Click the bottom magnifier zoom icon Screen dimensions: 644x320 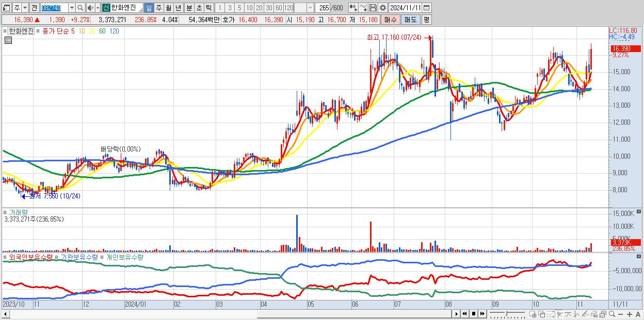tap(612, 314)
